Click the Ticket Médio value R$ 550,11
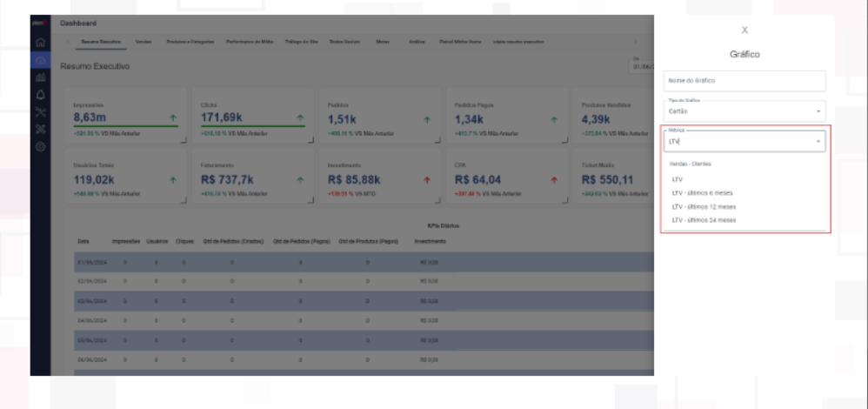This screenshot has height=409, width=868. tap(607, 179)
